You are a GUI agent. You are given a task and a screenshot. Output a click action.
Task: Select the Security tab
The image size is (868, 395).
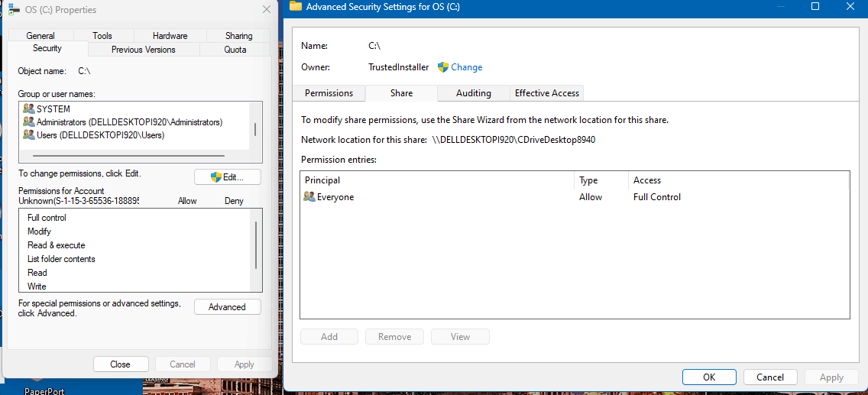47,48
